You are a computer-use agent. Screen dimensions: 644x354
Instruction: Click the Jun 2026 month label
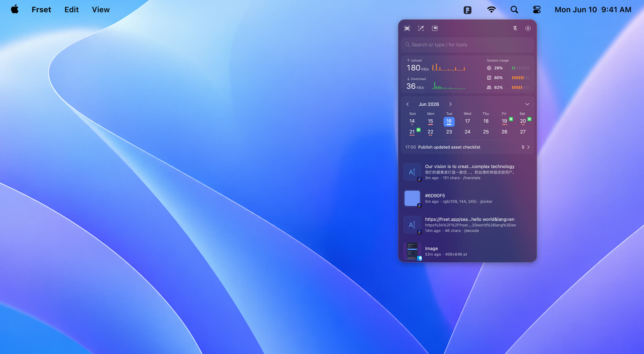(x=429, y=104)
